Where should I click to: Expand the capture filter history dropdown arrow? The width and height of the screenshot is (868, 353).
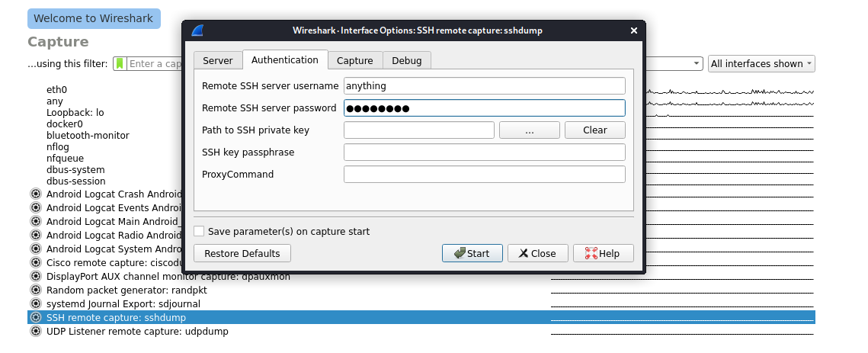coord(697,64)
